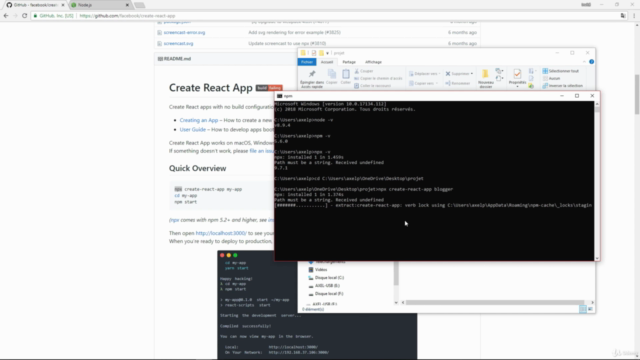Open a new browser tab

click(x=139, y=5)
